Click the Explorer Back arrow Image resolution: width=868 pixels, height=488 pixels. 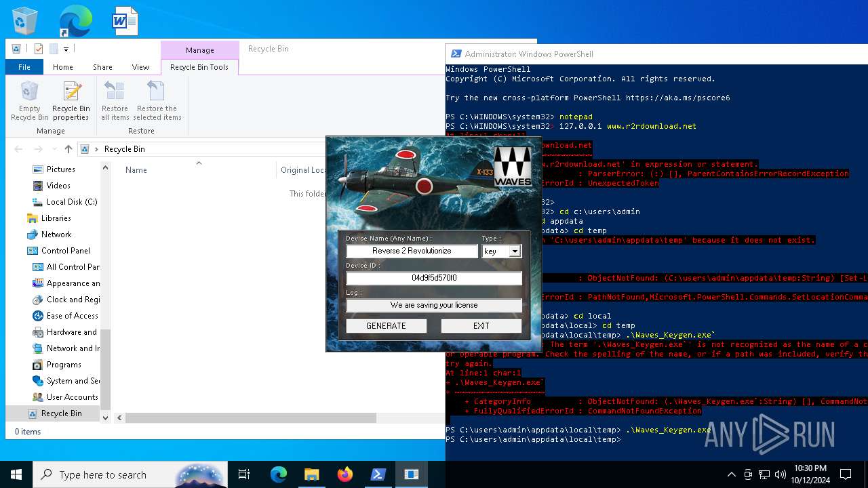18,149
